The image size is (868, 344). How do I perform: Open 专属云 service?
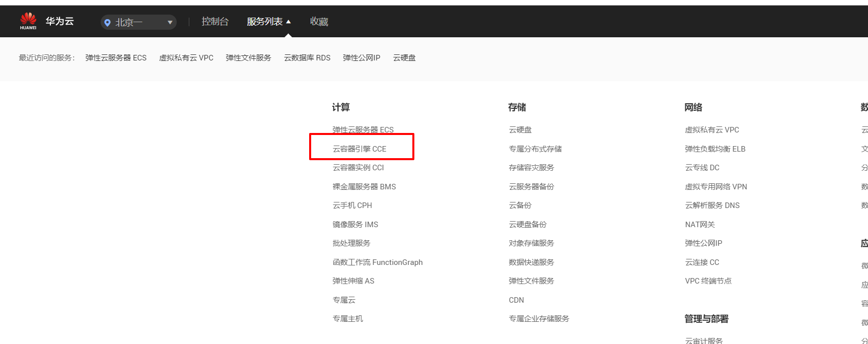point(344,300)
